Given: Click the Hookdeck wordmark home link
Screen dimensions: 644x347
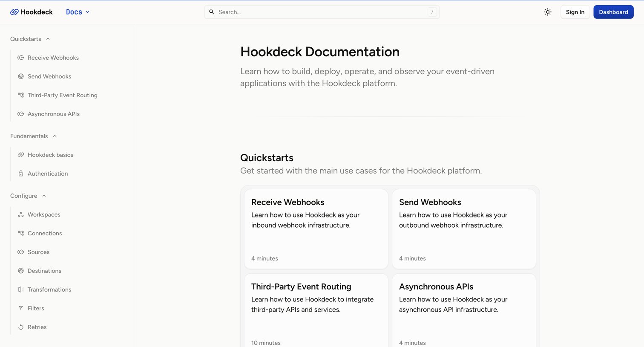Looking at the screenshot, I should (x=37, y=12).
